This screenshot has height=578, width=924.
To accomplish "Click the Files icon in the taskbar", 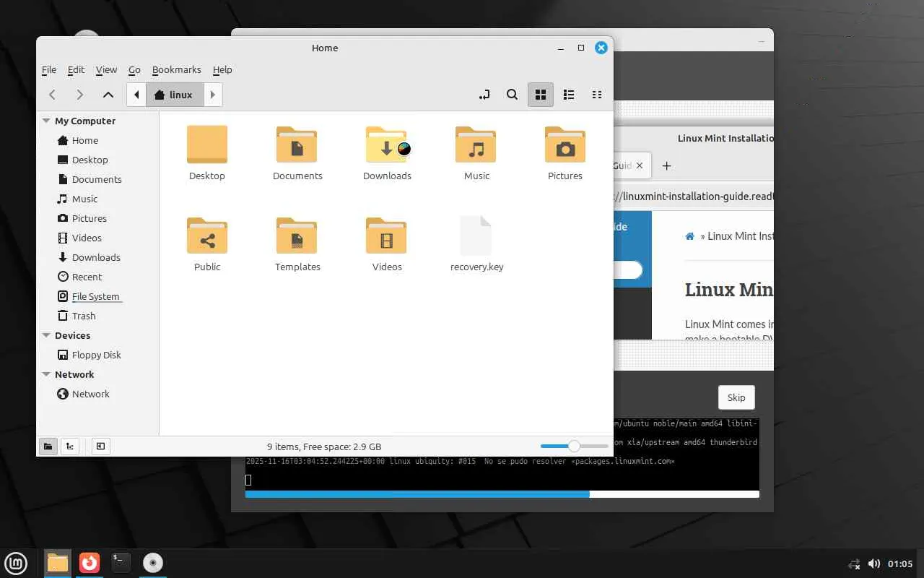I will click(x=57, y=563).
